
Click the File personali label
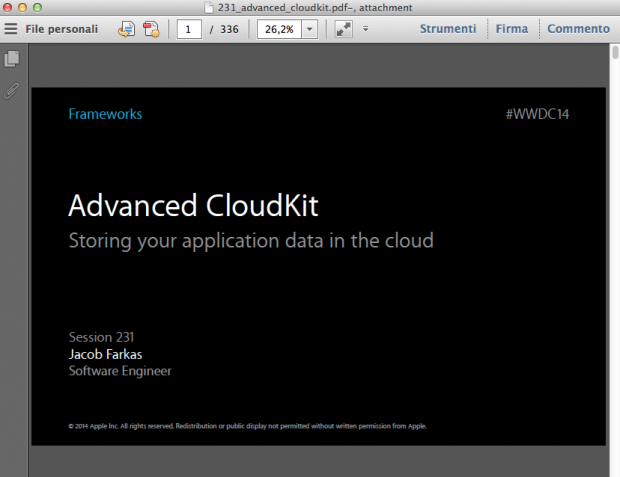click(61, 29)
